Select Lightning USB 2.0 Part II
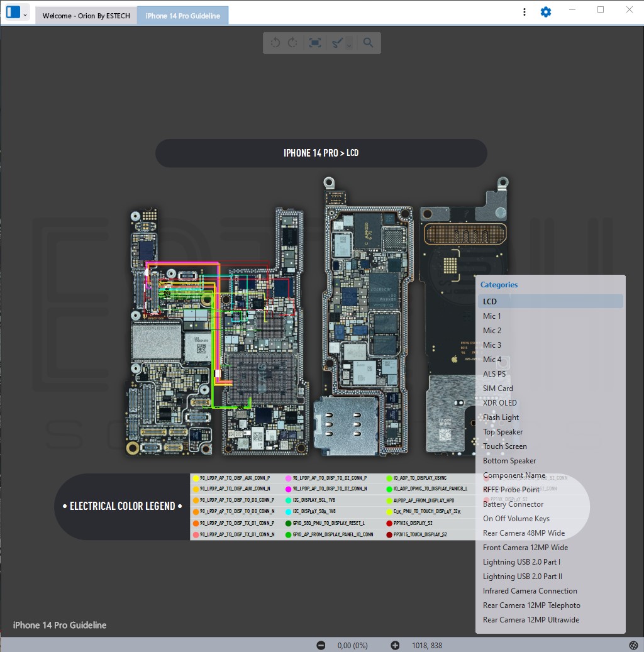644x652 pixels. click(550, 577)
